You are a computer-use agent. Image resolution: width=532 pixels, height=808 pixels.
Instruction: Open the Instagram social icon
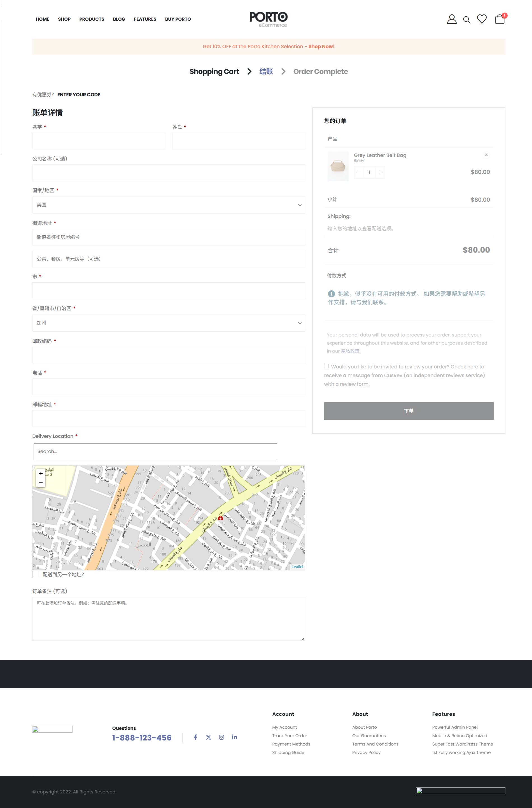(221, 737)
